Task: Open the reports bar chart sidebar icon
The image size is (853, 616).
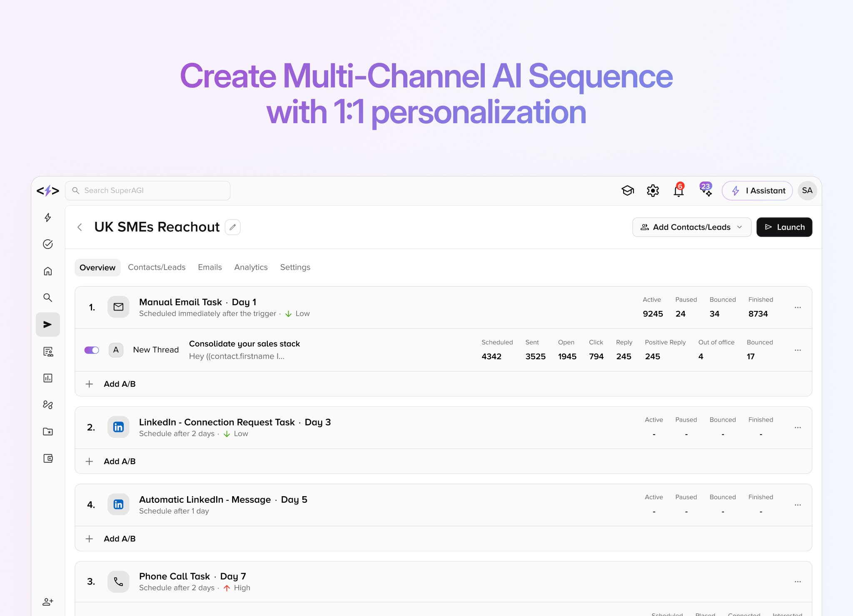Action: [48, 378]
